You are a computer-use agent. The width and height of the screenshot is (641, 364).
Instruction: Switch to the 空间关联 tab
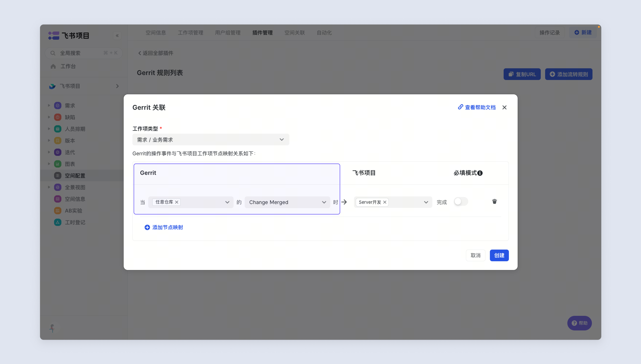[295, 33]
